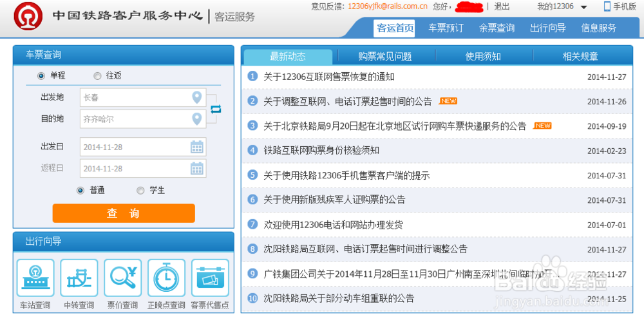Screen dimensions: 644x324
Task: Open calendar for 出发日 date
Action: [x=197, y=147]
